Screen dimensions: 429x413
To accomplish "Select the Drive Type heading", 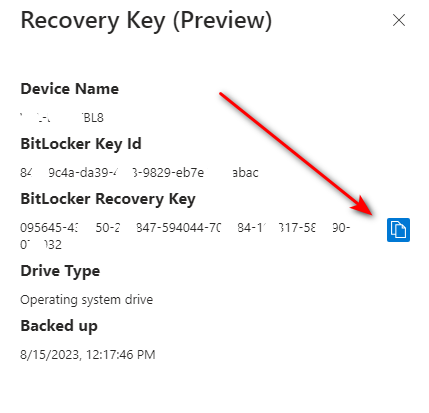I will click(60, 271).
